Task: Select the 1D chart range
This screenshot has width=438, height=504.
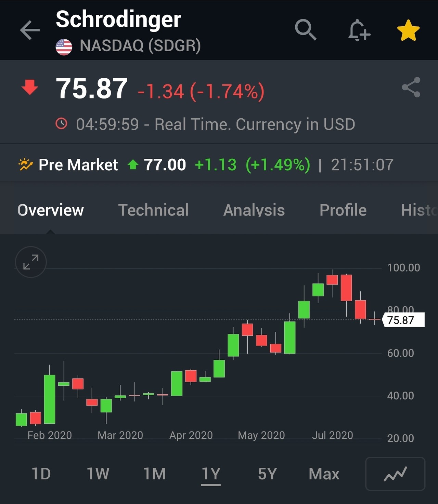Action: tap(41, 474)
